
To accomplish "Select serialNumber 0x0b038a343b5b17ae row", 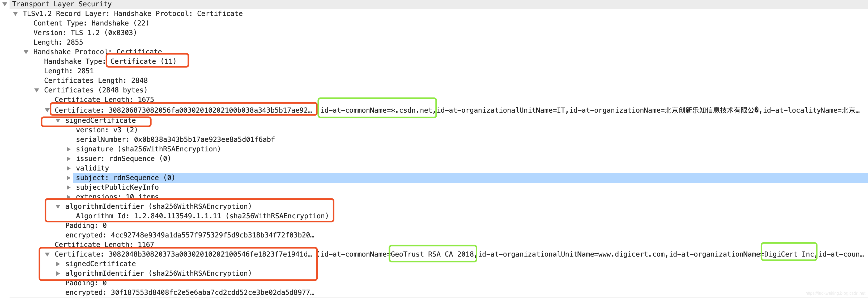I will pos(175,139).
